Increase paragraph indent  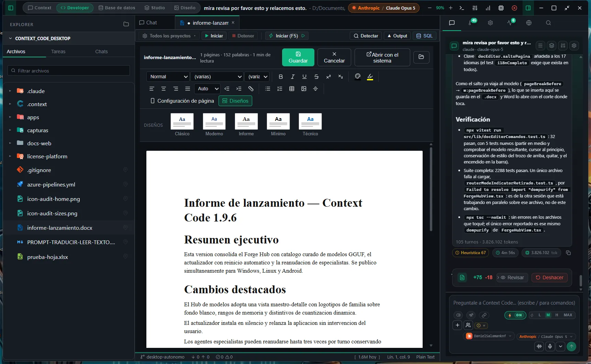point(239,89)
